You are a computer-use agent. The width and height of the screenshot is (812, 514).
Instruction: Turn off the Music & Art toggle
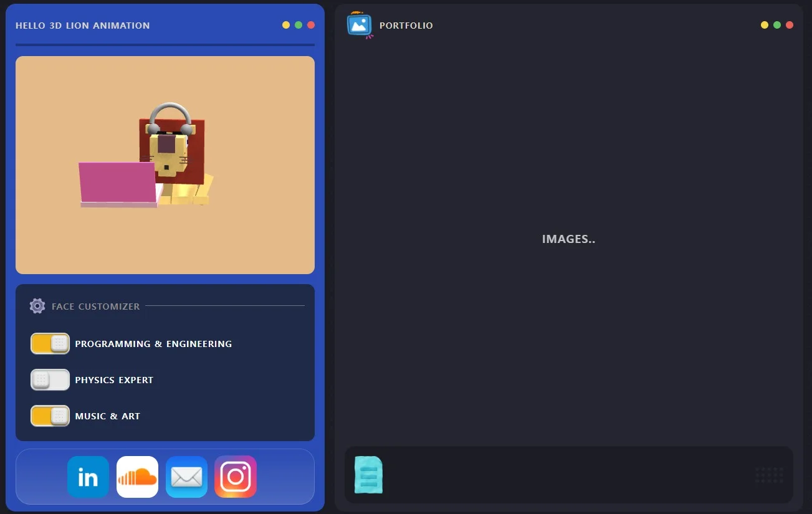click(x=50, y=416)
